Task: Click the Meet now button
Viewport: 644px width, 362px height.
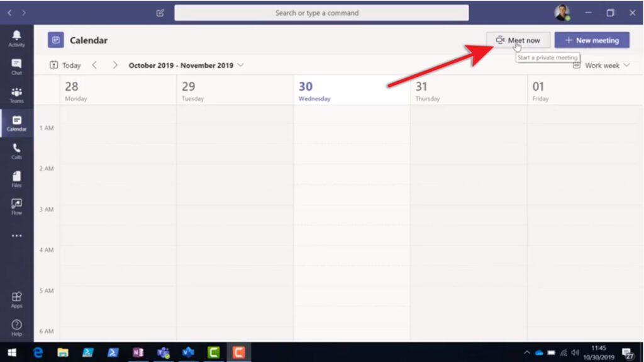Action: coord(518,40)
